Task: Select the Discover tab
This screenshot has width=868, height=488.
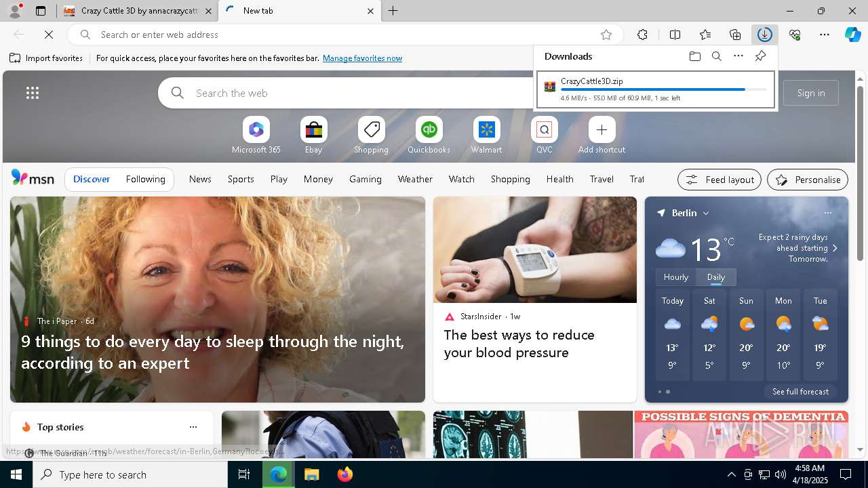Action: (92, 179)
